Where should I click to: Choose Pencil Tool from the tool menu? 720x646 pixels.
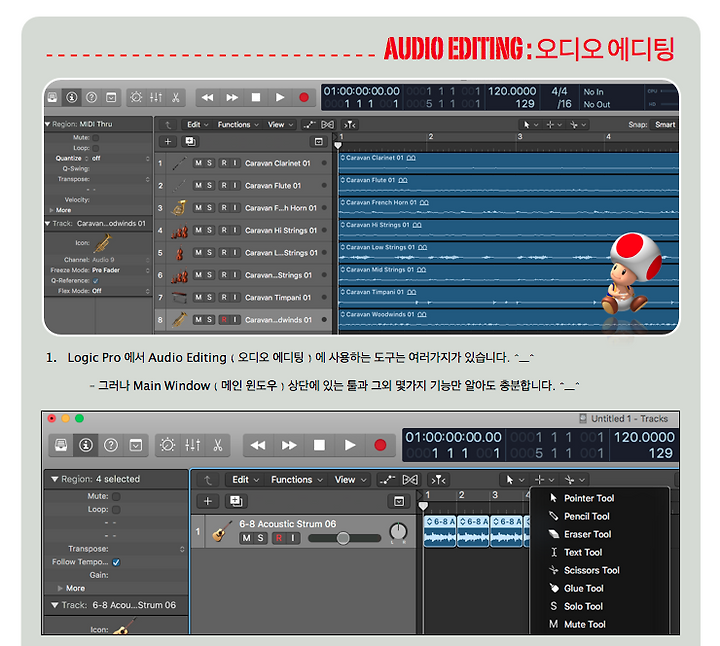(x=599, y=517)
